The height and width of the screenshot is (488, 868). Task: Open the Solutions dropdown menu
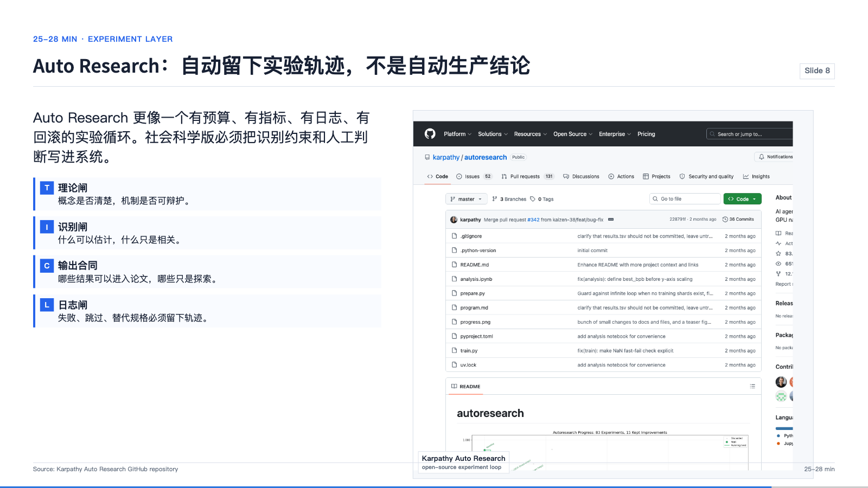(x=493, y=134)
